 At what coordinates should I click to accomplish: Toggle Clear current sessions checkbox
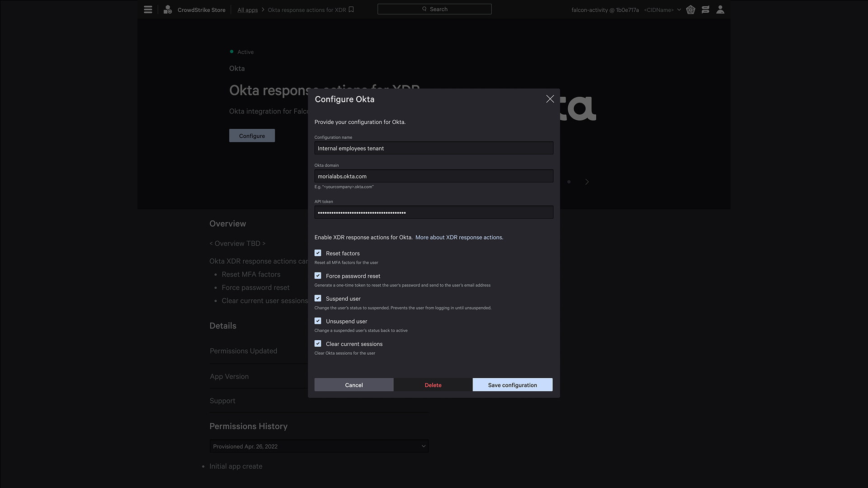[x=318, y=343]
